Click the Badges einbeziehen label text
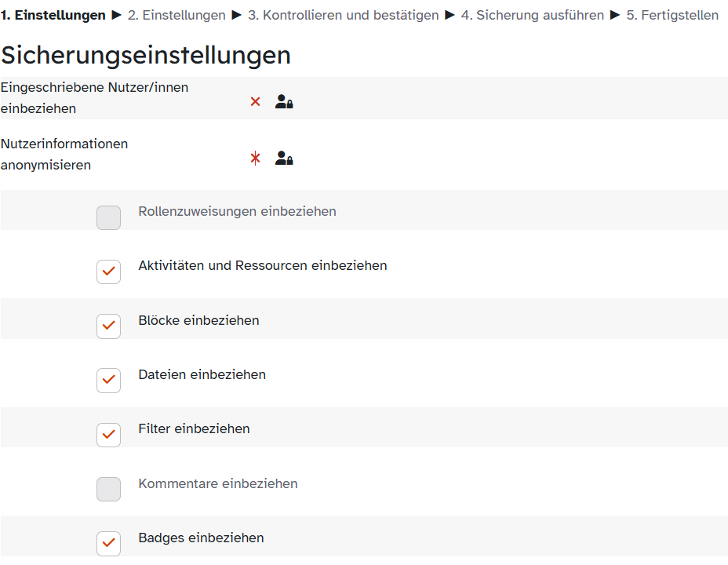This screenshot has width=728, height=565. (201, 538)
